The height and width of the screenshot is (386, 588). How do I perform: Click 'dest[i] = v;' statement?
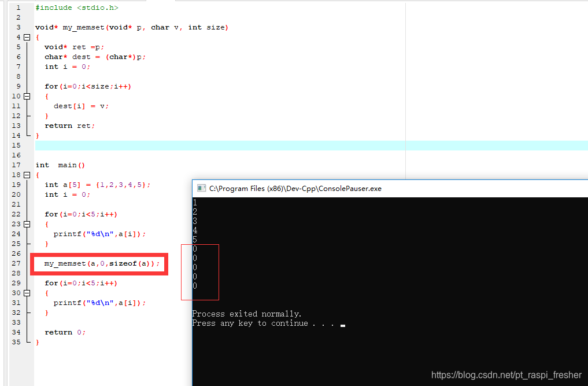pos(81,106)
